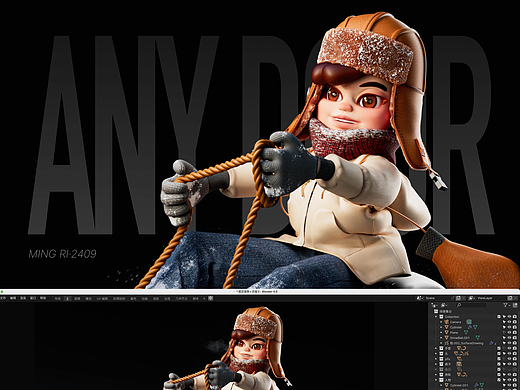Add a workspace with the plus tab

point(204,298)
